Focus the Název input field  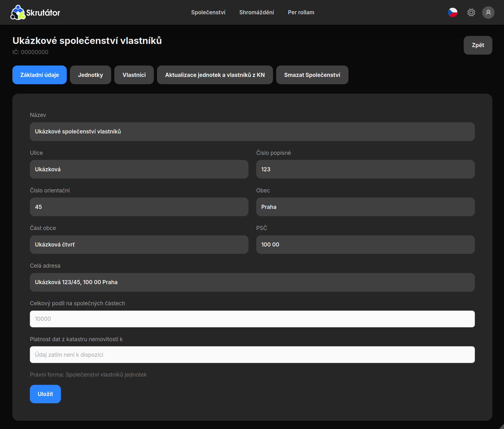[x=252, y=132]
